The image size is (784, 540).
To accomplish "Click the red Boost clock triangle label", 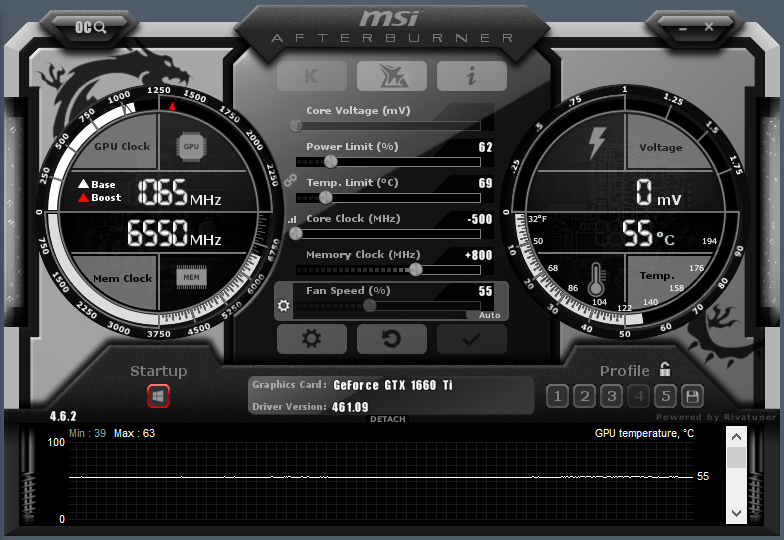I will pyautogui.click(x=100, y=198).
